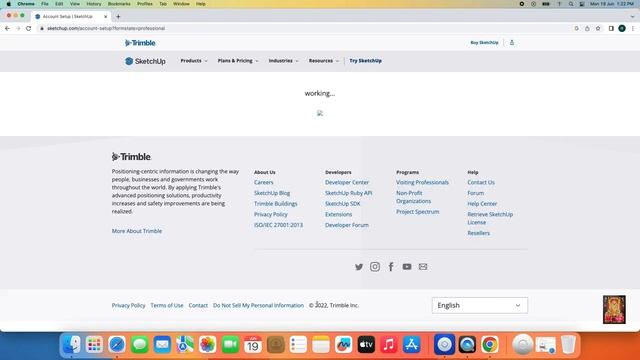Expand the Plans & Pricing dropdown
640x360 pixels.
click(238, 61)
